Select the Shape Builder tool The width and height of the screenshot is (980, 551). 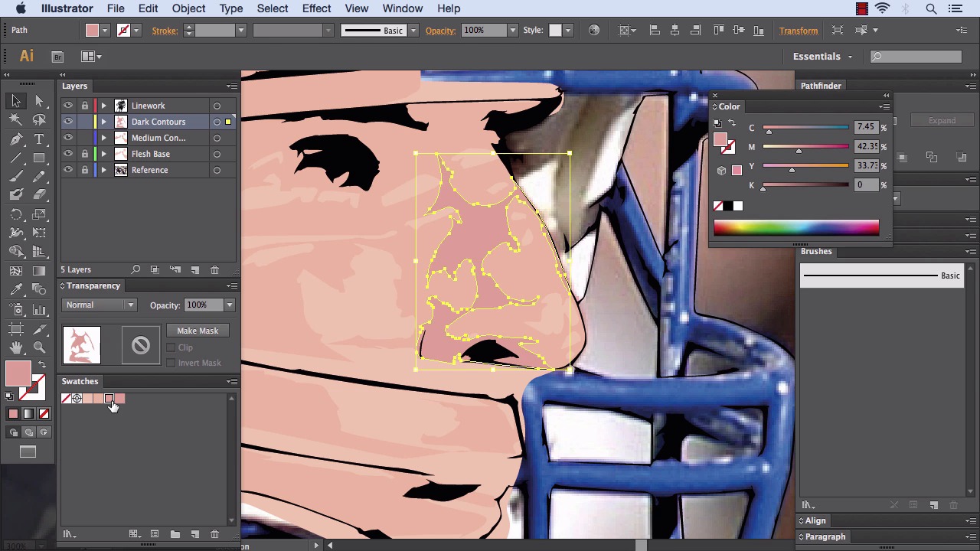(16, 252)
